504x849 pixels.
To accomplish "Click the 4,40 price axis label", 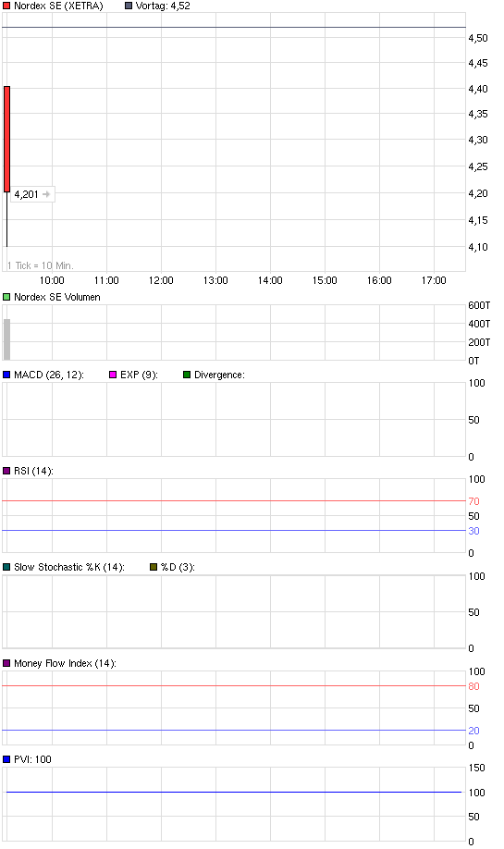I will point(478,89).
